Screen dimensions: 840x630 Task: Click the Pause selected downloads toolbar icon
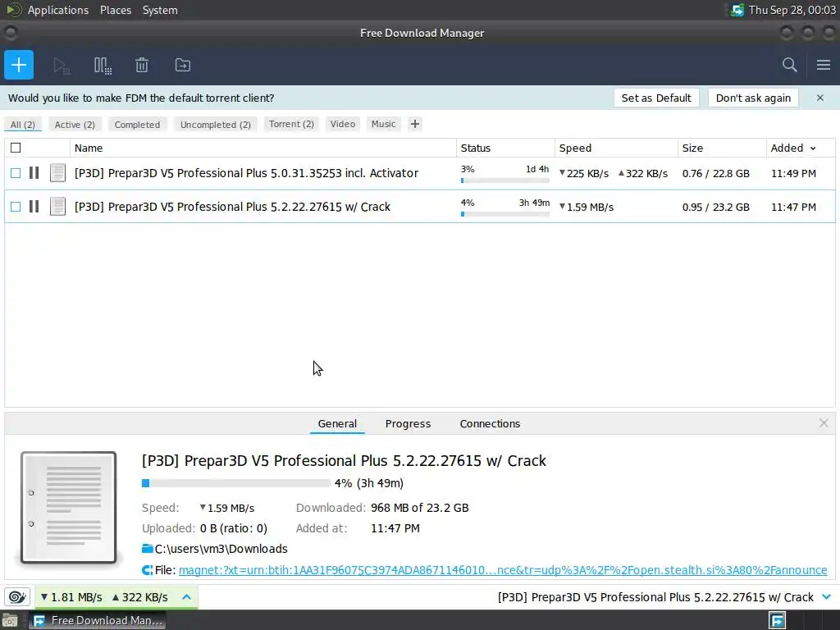coord(103,66)
